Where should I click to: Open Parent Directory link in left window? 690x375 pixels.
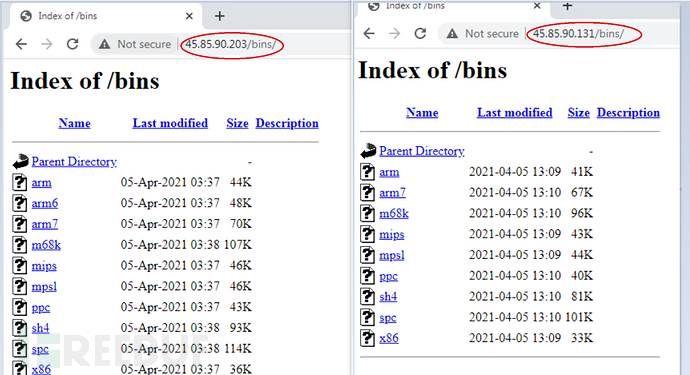(74, 162)
